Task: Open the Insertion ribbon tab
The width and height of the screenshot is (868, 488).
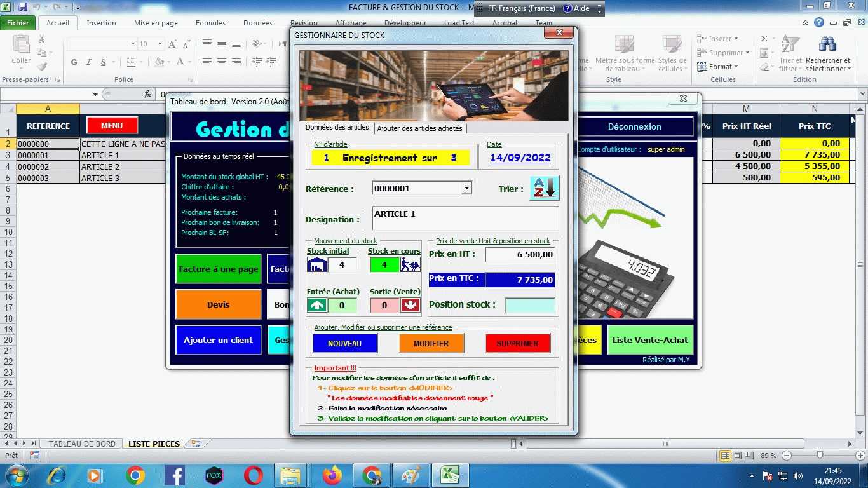Action: point(102,23)
